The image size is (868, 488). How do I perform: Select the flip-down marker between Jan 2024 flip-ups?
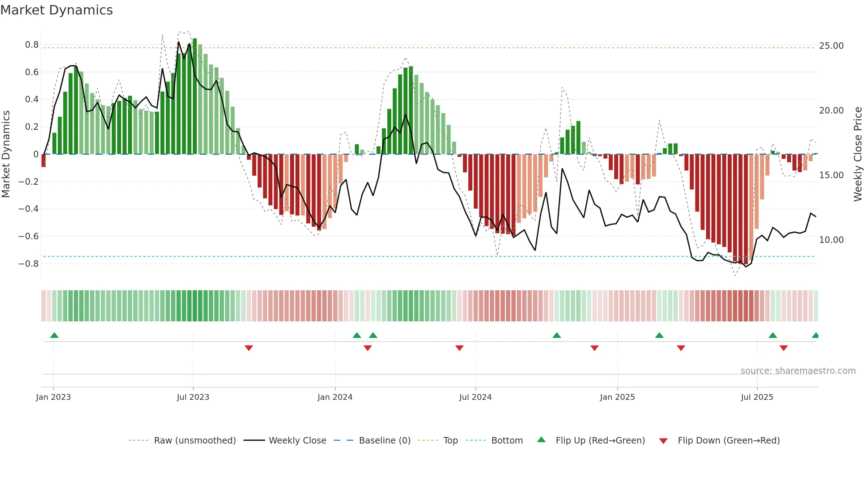pyautogui.click(x=368, y=348)
